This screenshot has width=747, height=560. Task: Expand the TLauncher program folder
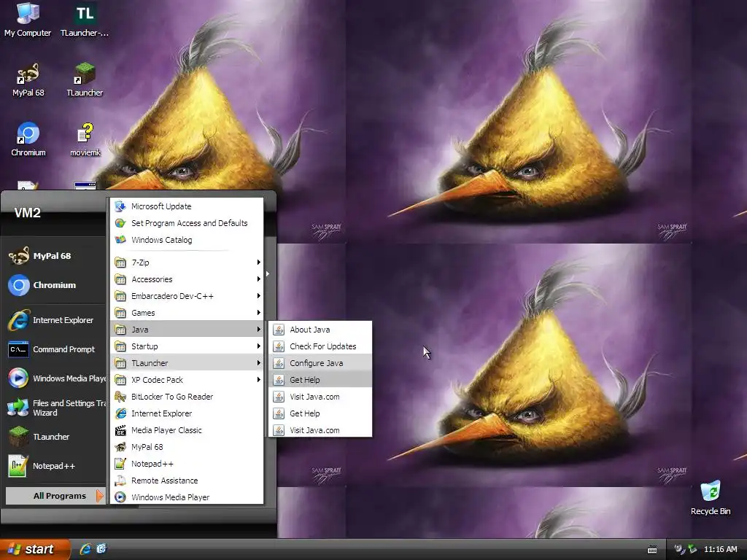tap(187, 363)
